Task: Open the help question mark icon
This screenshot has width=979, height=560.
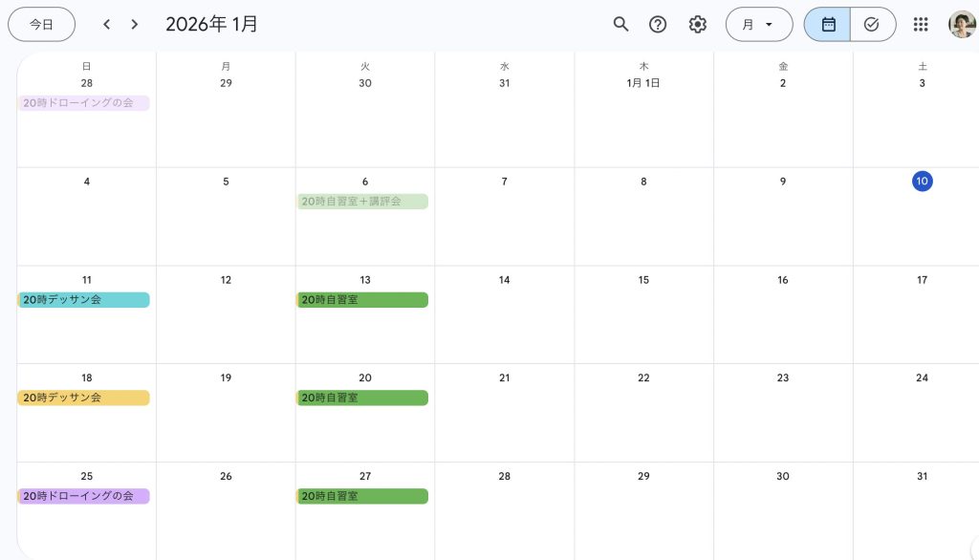Action: pyautogui.click(x=658, y=24)
